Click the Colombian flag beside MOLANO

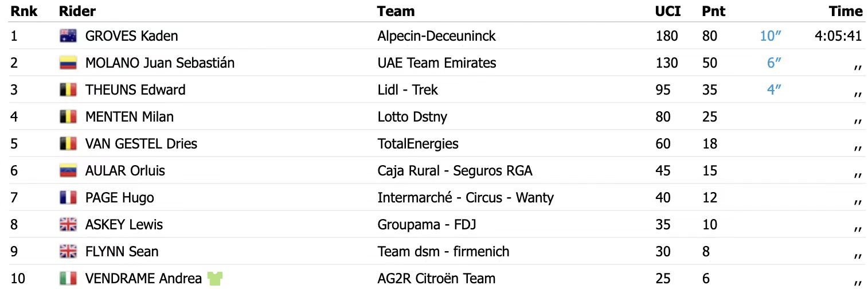[x=68, y=63]
